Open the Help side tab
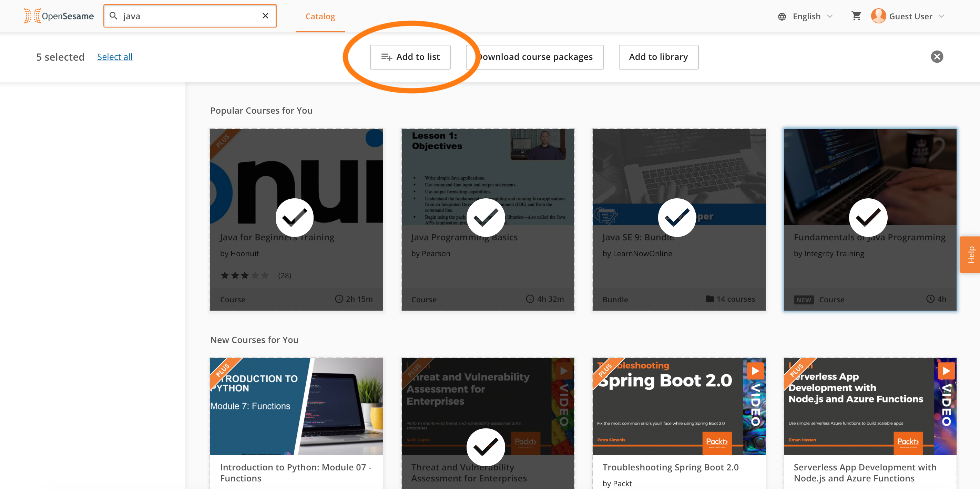Image resolution: width=980 pixels, height=489 pixels. tap(970, 254)
